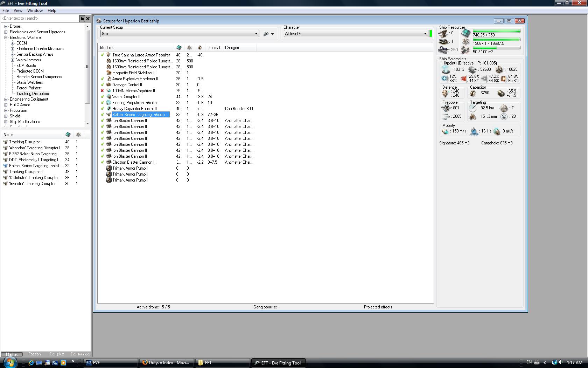Open the Window menu
Image resolution: width=588 pixels, height=368 pixels.
coord(35,11)
